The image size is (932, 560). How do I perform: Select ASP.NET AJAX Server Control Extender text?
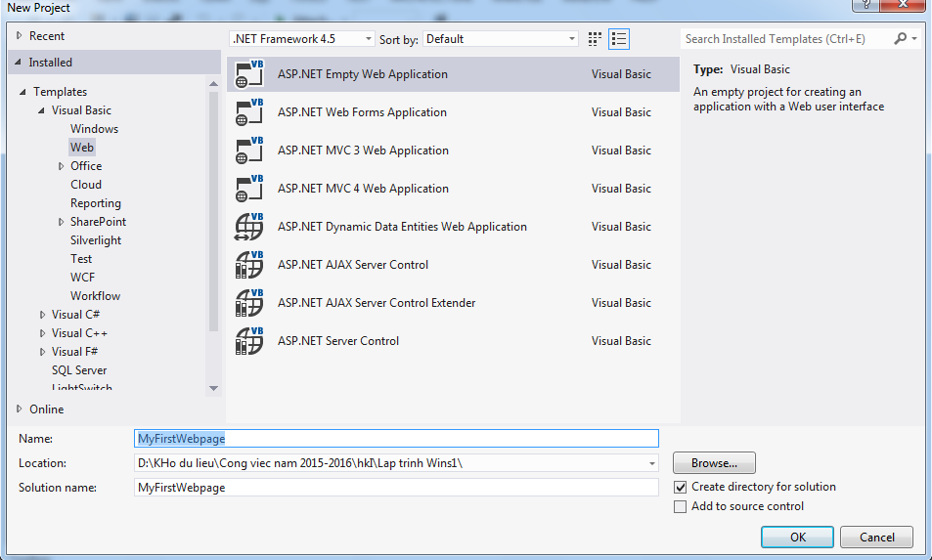(377, 303)
